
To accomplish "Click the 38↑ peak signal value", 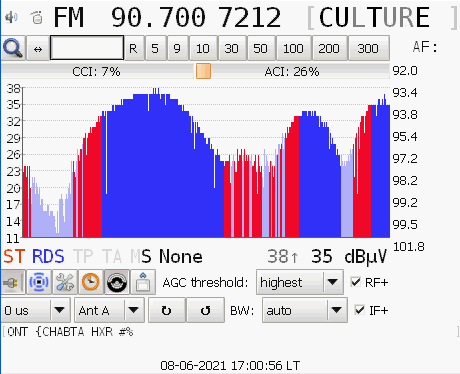I will tap(283, 257).
